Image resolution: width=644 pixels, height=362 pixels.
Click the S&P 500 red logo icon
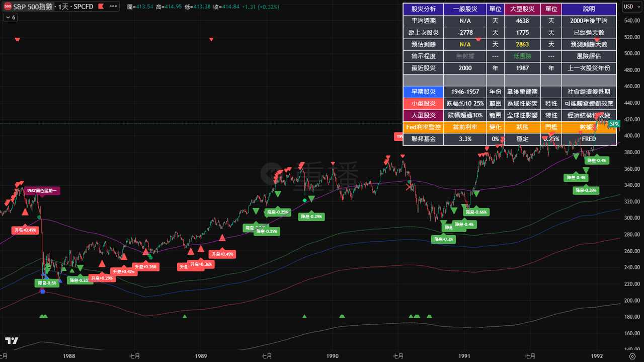8,7
